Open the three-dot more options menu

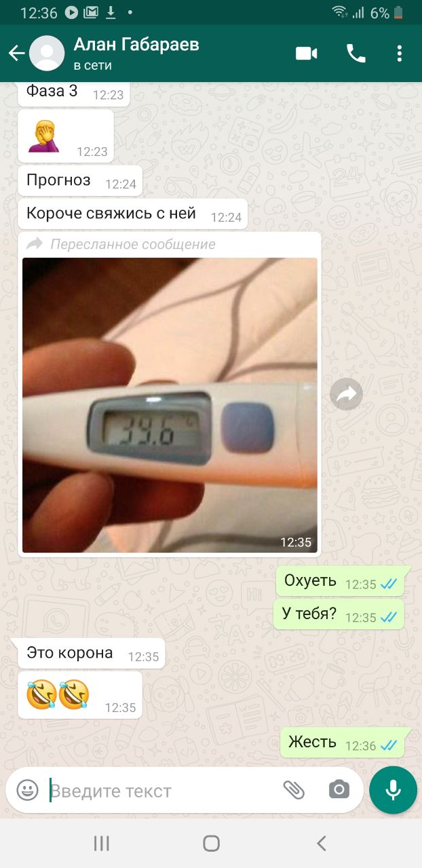click(x=400, y=54)
